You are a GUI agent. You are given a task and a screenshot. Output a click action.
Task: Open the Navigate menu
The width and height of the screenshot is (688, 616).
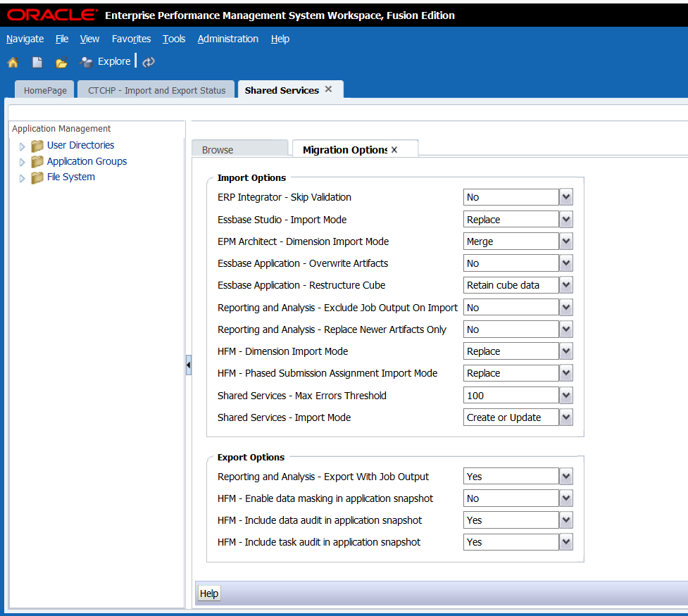click(x=24, y=39)
